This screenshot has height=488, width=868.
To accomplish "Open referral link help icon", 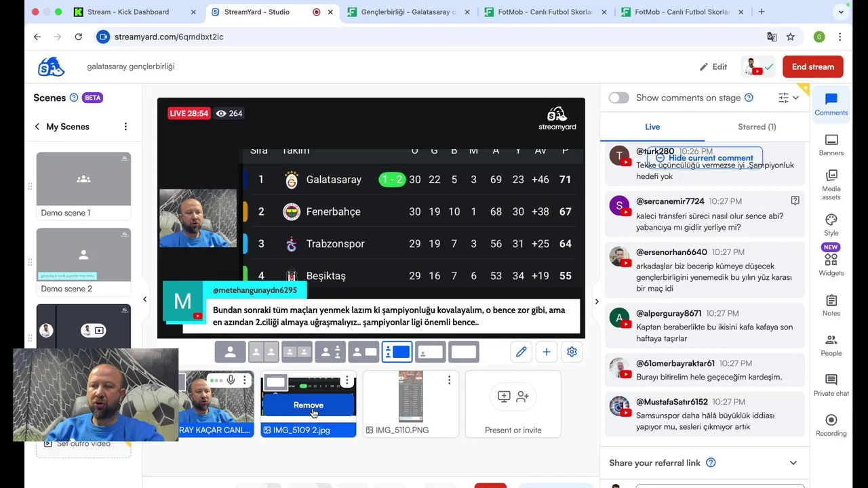I will pyautogui.click(x=711, y=463).
